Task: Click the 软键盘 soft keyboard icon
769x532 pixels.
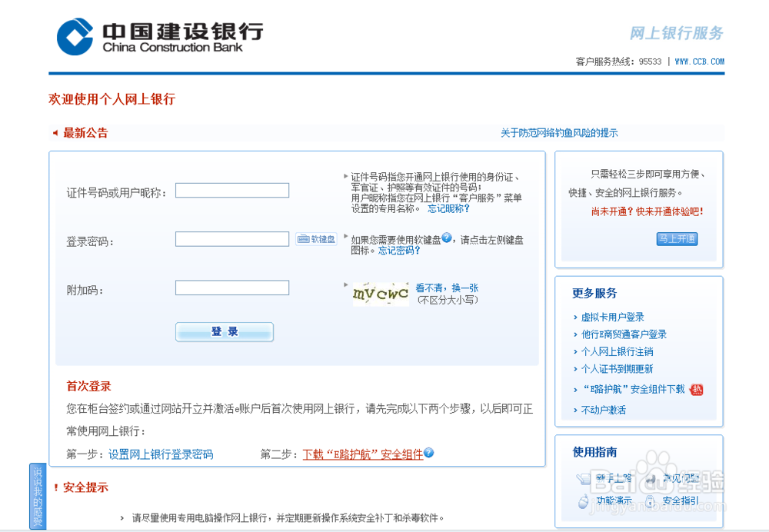Action: [x=304, y=239]
